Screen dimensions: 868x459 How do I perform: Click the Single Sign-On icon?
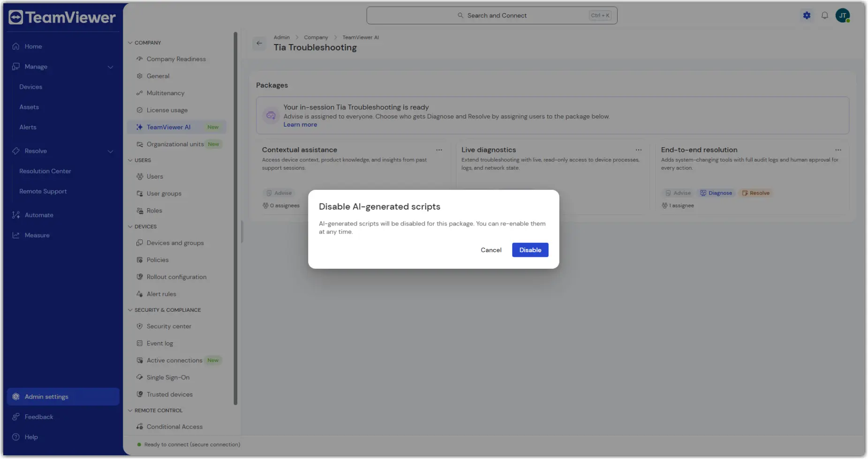click(139, 377)
